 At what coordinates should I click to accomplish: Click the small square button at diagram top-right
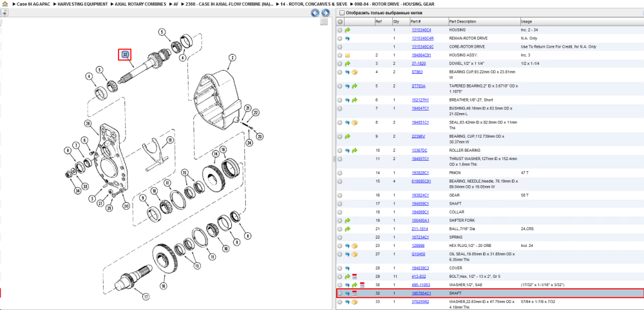tap(324, 22)
